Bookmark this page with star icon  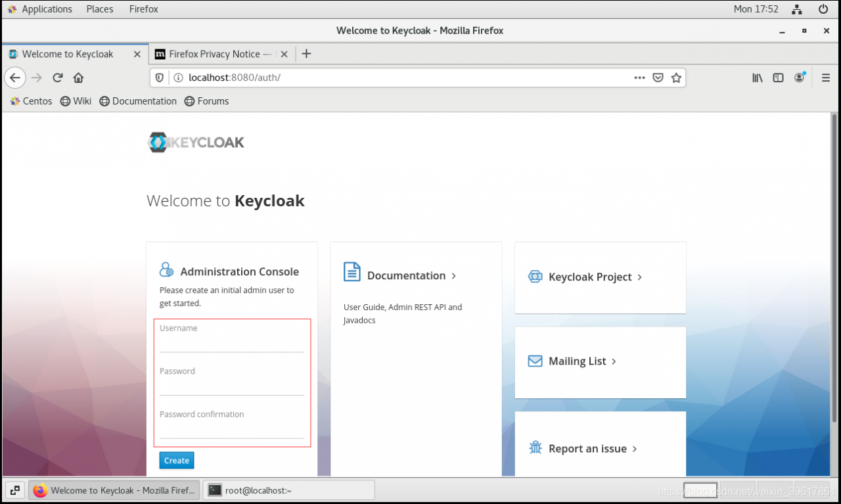click(x=676, y=78)
